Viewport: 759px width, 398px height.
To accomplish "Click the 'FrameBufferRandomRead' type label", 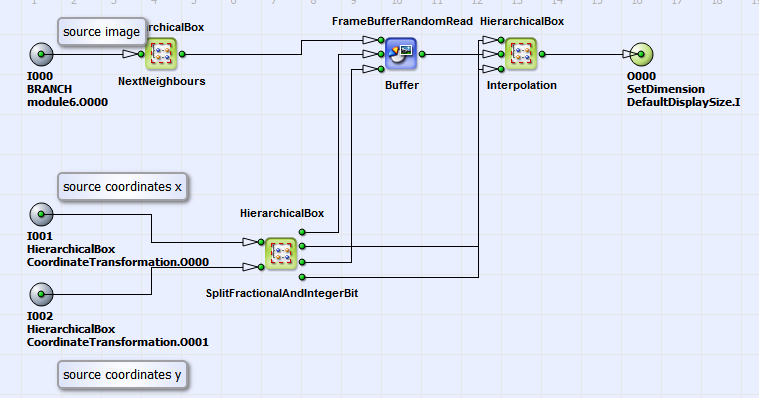I will click(x=402, y=21).
